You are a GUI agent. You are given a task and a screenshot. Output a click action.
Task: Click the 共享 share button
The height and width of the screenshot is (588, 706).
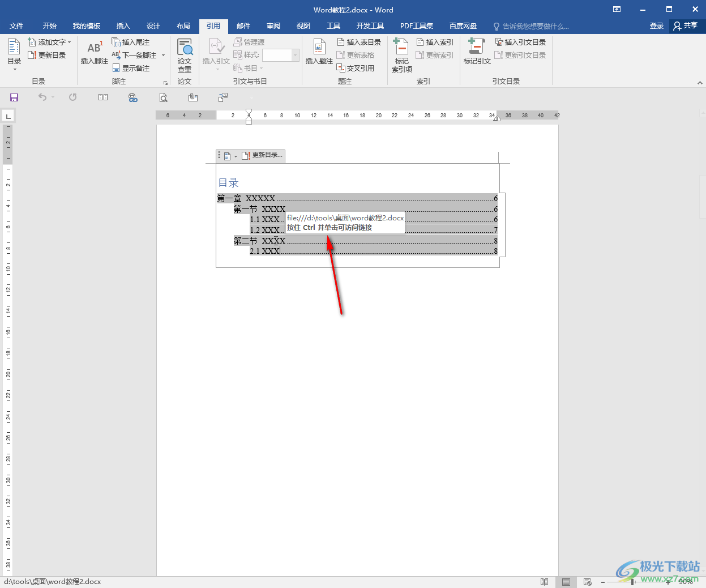[686, 26]
